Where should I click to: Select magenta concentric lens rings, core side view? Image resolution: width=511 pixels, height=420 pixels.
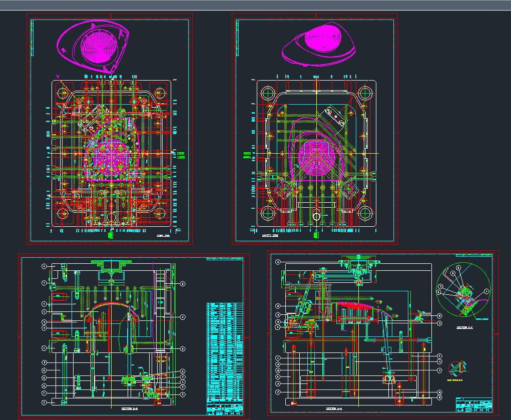[112, 158]
